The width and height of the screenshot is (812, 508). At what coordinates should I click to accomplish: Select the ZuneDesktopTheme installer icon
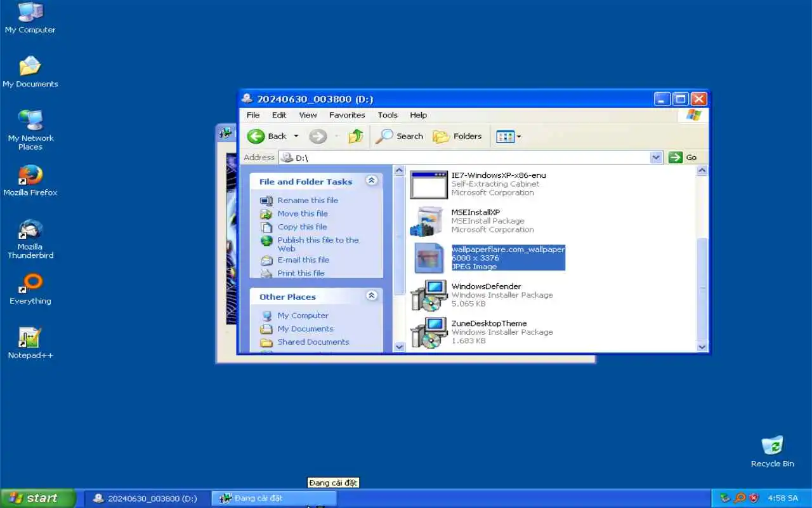[x=428, y=332]
